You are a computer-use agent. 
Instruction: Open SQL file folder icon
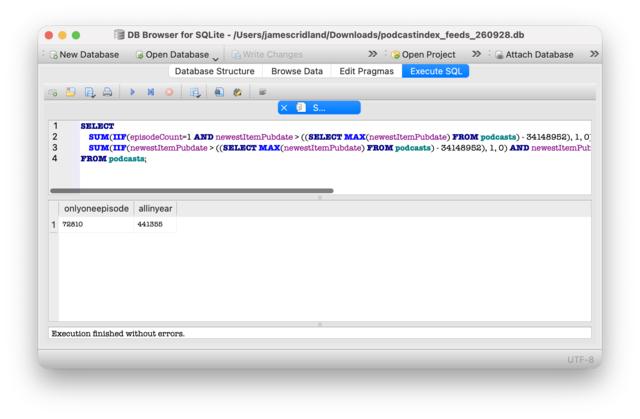click(x=71, y=92)
